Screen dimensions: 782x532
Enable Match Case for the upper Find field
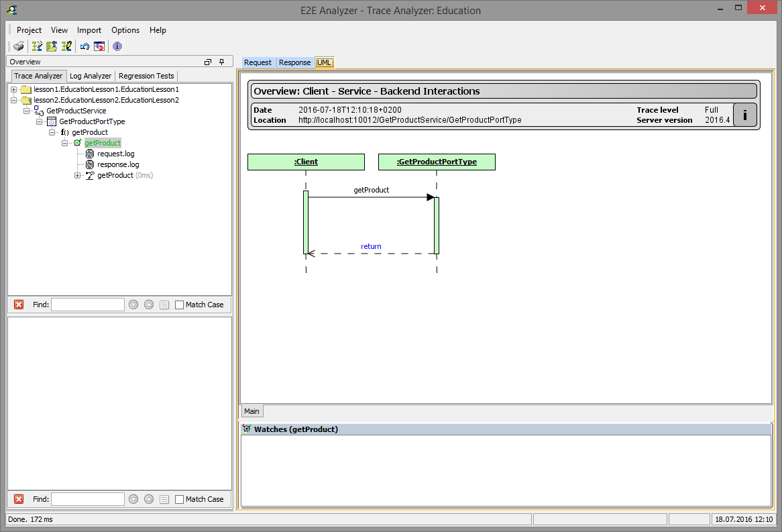pos(179,304)
